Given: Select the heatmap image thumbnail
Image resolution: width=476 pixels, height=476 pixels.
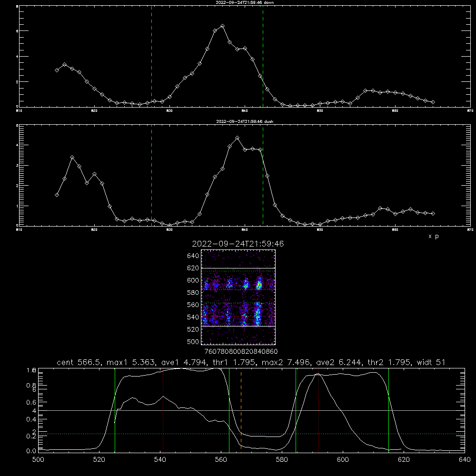Looking at the screenshot, I should [238, 297].
